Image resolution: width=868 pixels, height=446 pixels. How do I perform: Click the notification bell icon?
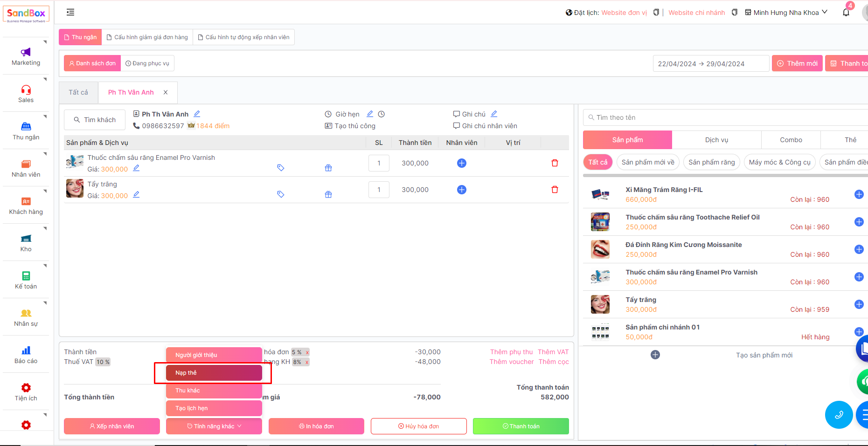(846, 13)
